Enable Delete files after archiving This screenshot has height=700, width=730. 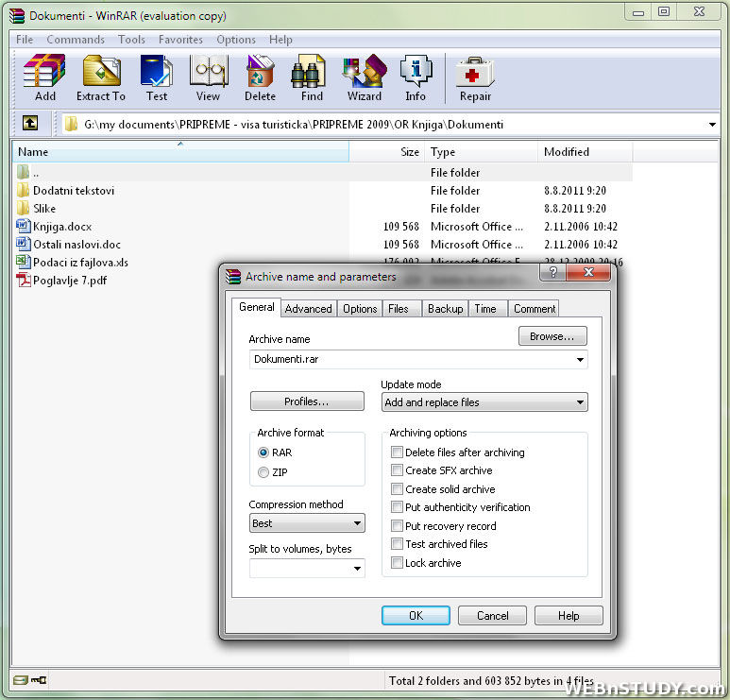(397, 452)
